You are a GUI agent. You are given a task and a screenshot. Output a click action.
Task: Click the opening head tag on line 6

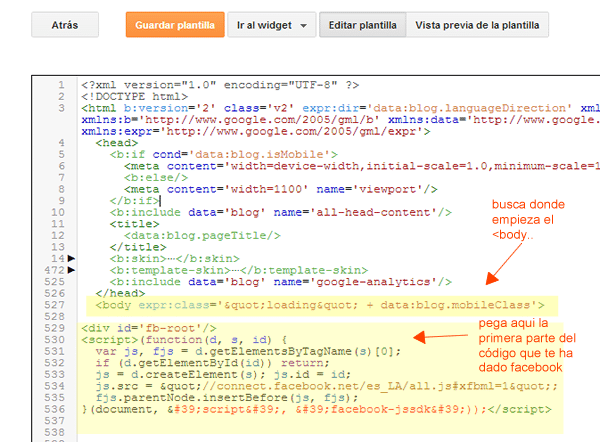click(x=118, y=142)
